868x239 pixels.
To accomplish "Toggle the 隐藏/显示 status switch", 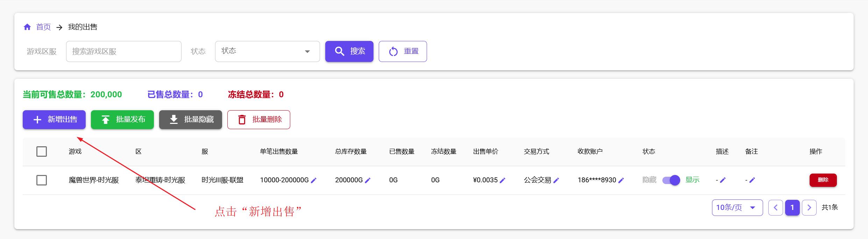I will coord(671,180).
